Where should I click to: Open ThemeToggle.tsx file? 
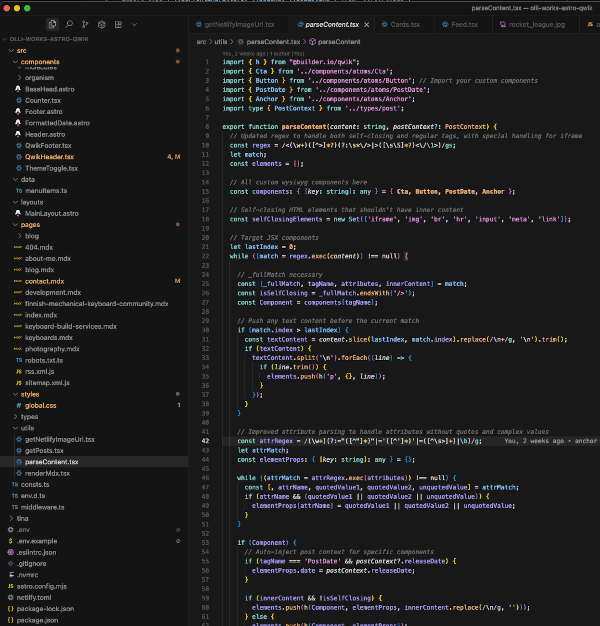(x=51, y=168)
